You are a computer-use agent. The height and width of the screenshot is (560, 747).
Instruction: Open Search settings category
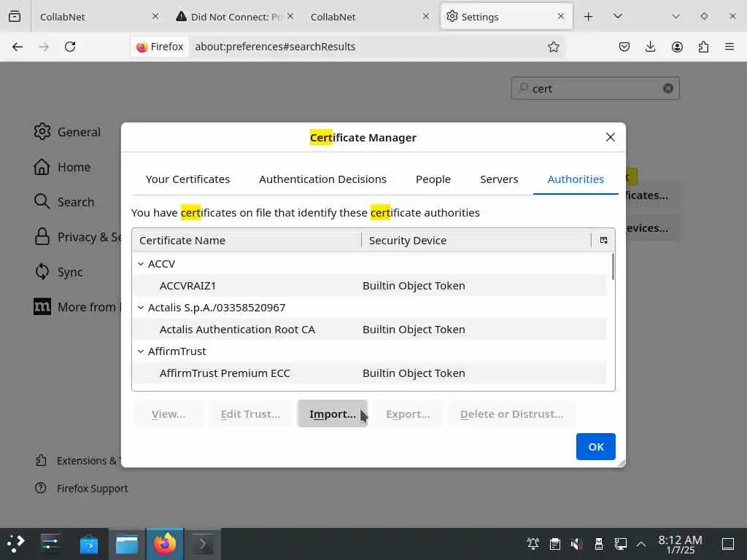(64, 202)
